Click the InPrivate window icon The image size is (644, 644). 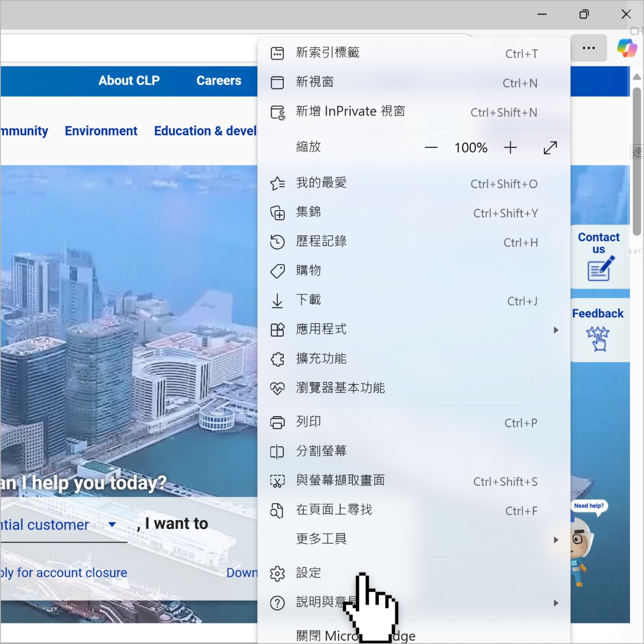click(x=278, y=112)
